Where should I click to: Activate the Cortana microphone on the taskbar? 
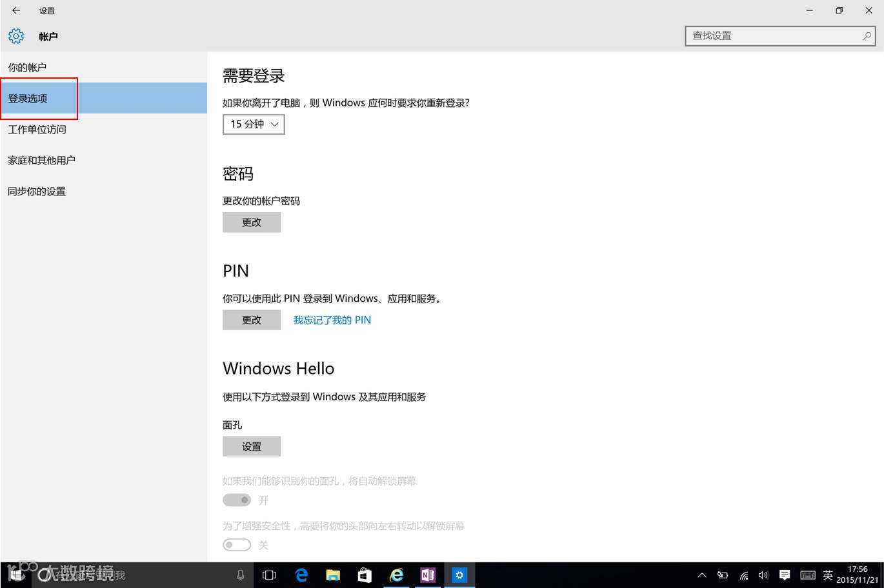240,575
